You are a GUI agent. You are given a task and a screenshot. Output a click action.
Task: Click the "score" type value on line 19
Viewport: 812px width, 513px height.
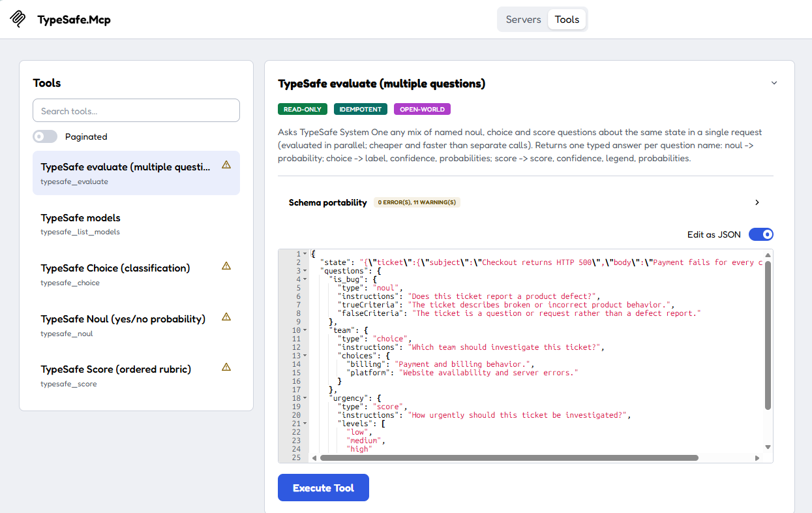coord(389,407)
